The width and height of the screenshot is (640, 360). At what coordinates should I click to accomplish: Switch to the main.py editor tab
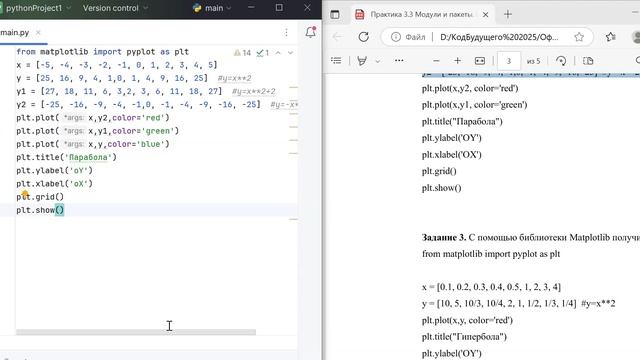[x=15, y=33]
